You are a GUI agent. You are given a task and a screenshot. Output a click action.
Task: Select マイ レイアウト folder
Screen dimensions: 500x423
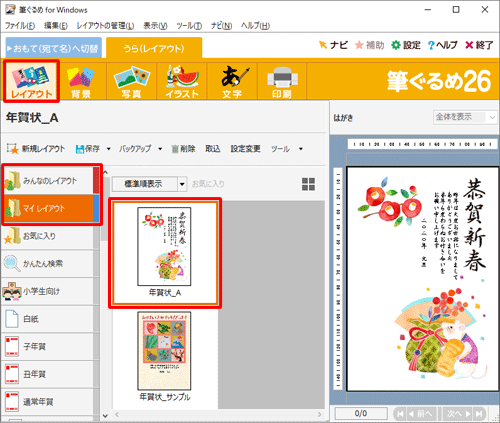coord(50,209)
